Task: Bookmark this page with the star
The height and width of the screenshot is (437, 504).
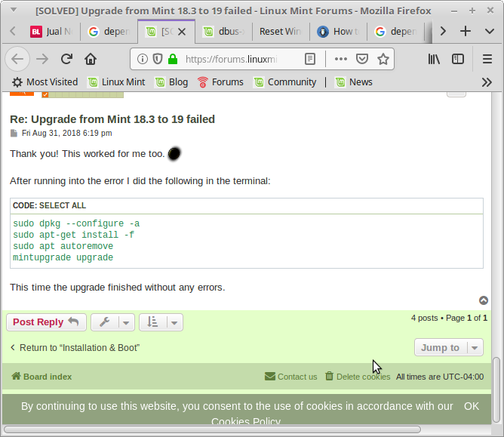Action: (383, 59)
